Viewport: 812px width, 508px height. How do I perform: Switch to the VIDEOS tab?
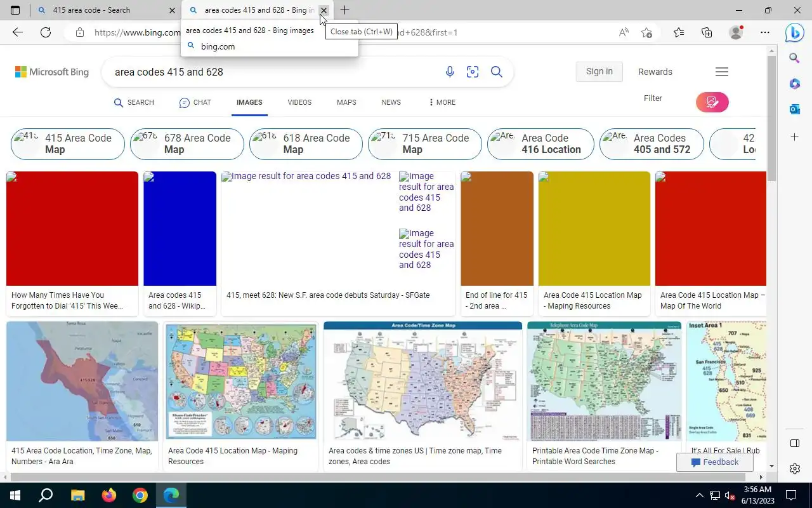tap(299, 102)
